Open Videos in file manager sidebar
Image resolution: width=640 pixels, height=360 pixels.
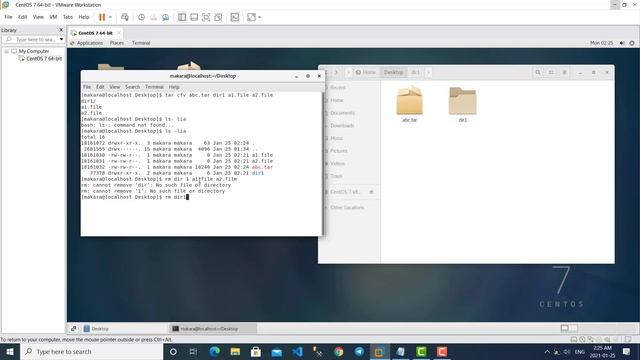[338, 163]
